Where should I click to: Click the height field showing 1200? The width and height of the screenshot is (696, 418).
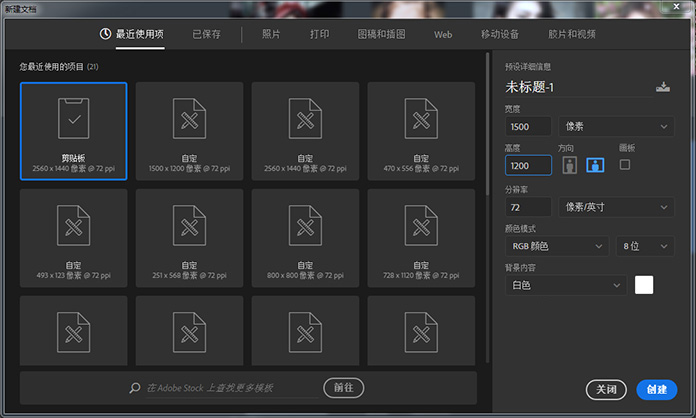528,166
